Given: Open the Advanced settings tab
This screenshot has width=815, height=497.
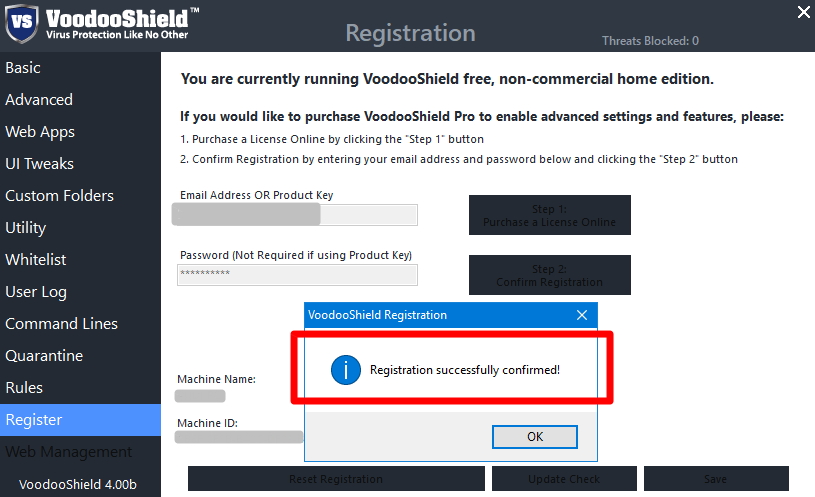Looking at the screenshot, I should (39, 100).
